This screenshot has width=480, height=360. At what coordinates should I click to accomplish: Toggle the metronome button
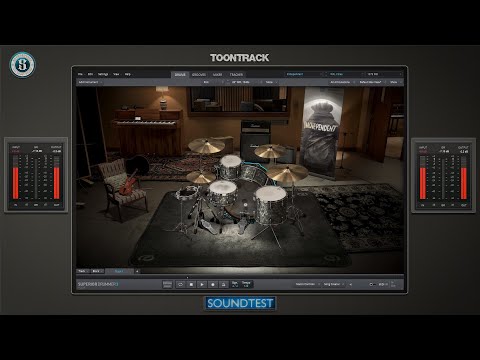[224, 284]
